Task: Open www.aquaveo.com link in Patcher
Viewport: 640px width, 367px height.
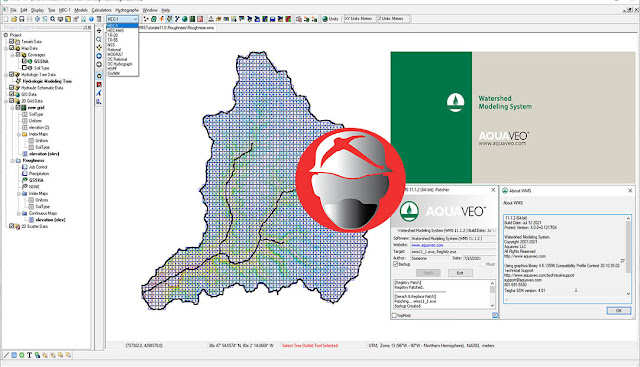Action: click(x=427, y=245)
